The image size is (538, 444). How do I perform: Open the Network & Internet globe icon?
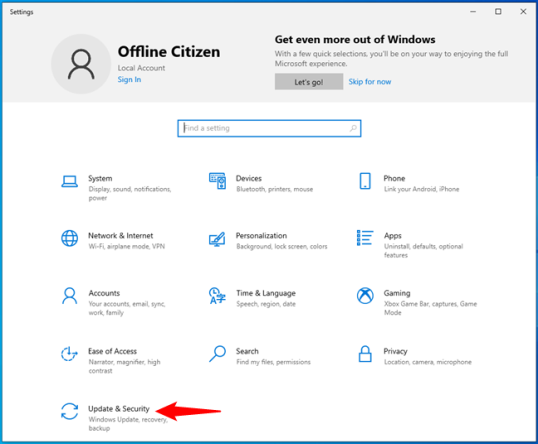(69, 238)
